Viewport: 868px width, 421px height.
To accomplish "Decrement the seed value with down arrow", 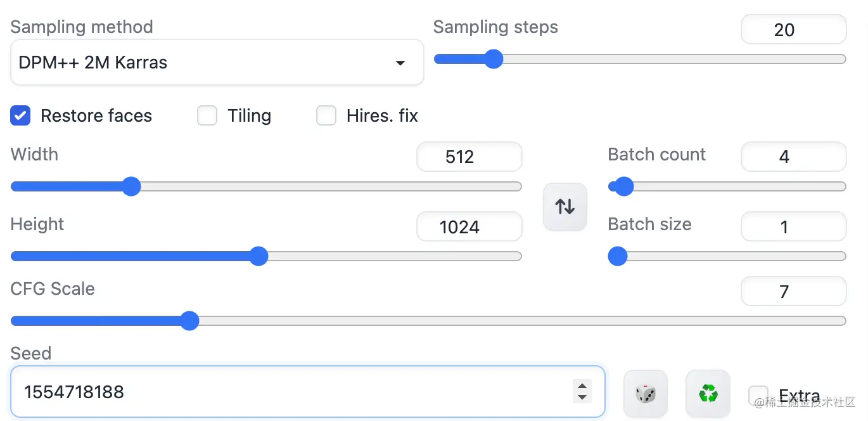I will click(582, 398).
